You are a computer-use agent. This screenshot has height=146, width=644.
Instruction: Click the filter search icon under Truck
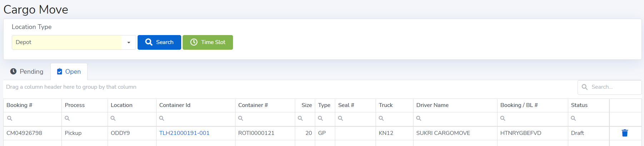[381, 118]
